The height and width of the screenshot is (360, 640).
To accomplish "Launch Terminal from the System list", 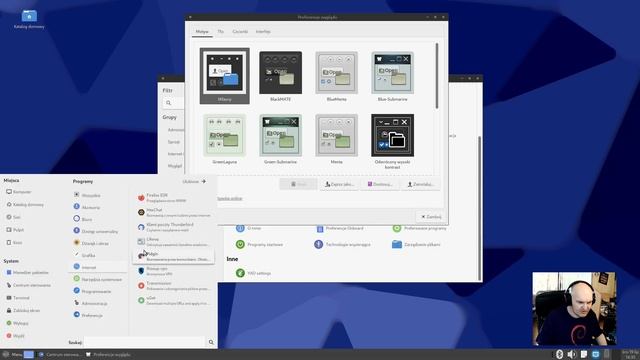I will 18,298.
